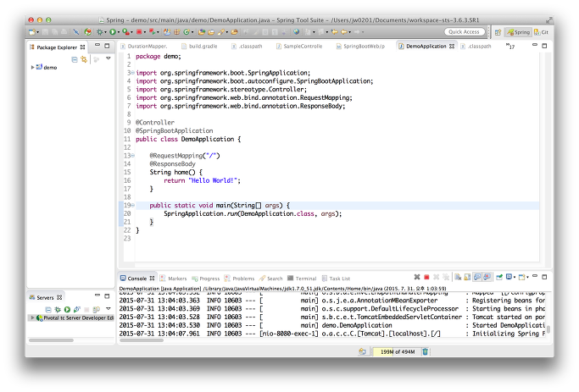Screen dimensions: 579x392
Task: Click Clear Console icon
Action: pos(458,277)
